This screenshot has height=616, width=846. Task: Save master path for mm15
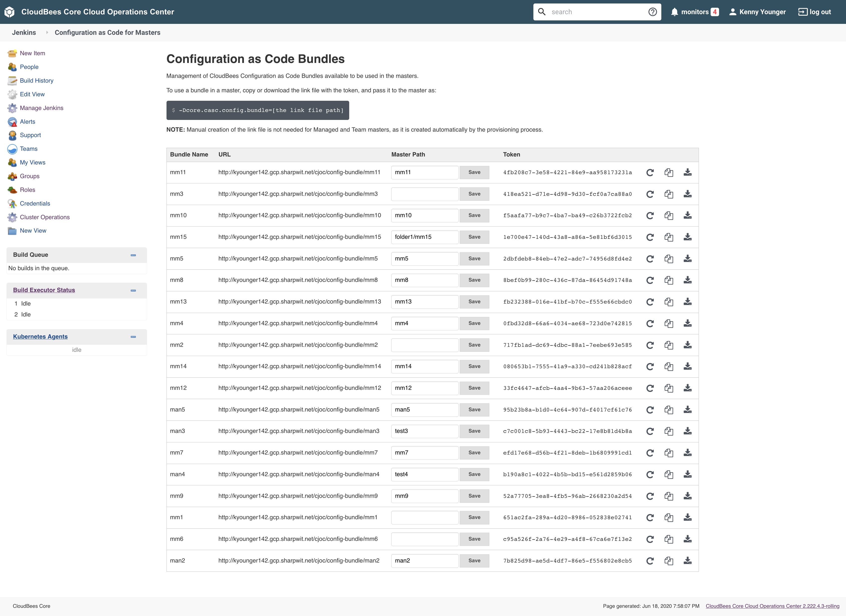474,237
